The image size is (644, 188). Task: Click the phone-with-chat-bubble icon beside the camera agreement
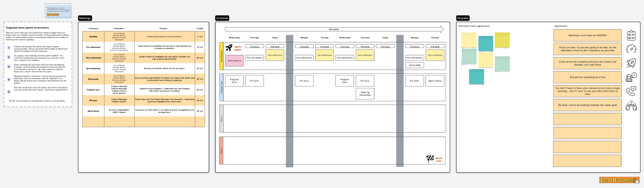631,91
